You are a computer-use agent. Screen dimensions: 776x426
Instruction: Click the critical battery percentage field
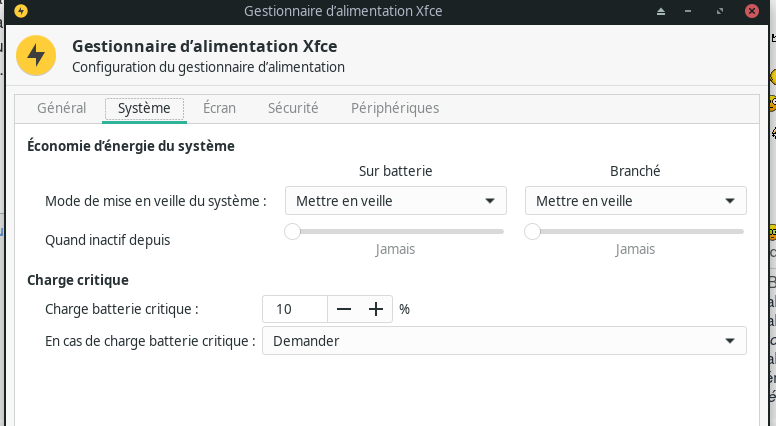tap(294, 309)
